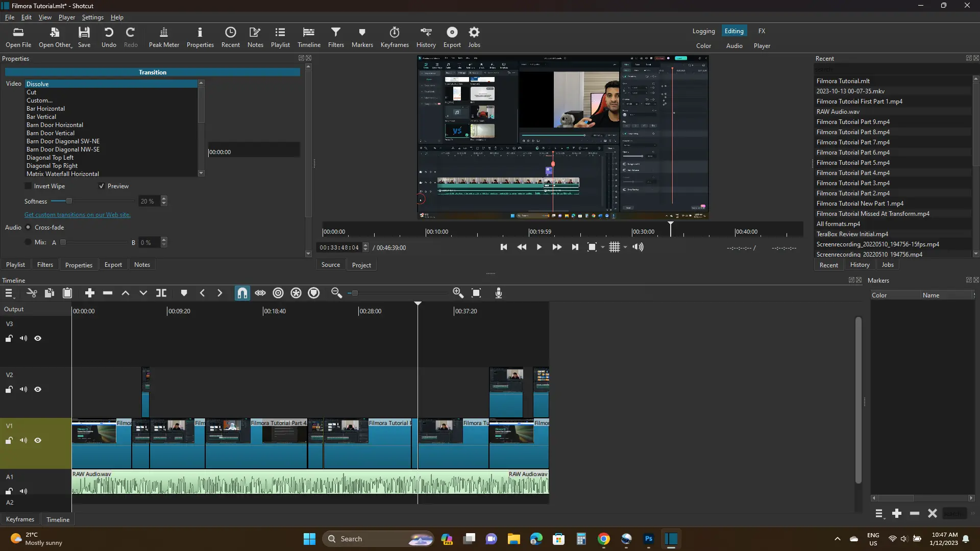Select the Snap/magnet tool in timeline

[x=242, y=293]
